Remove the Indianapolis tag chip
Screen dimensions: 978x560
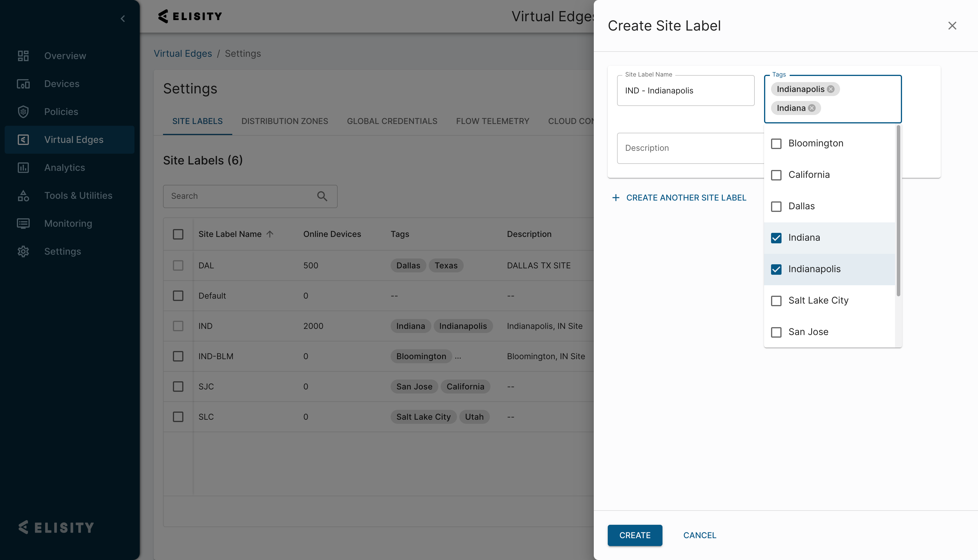831,89
